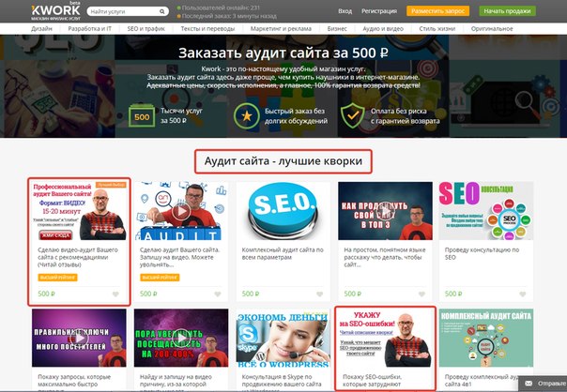Play the 'Пора увеличить посещаемость' video
The image size is (567, 392).
pos(181,338)
